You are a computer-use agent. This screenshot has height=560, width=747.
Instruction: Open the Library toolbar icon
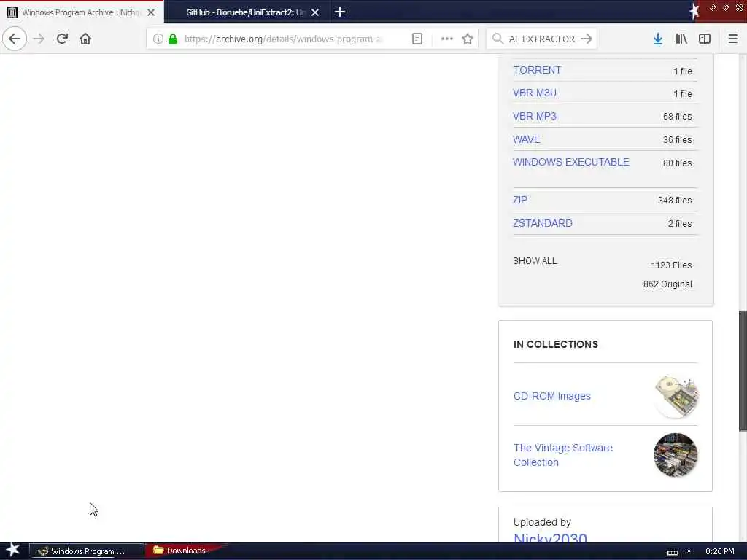[681, 39]
